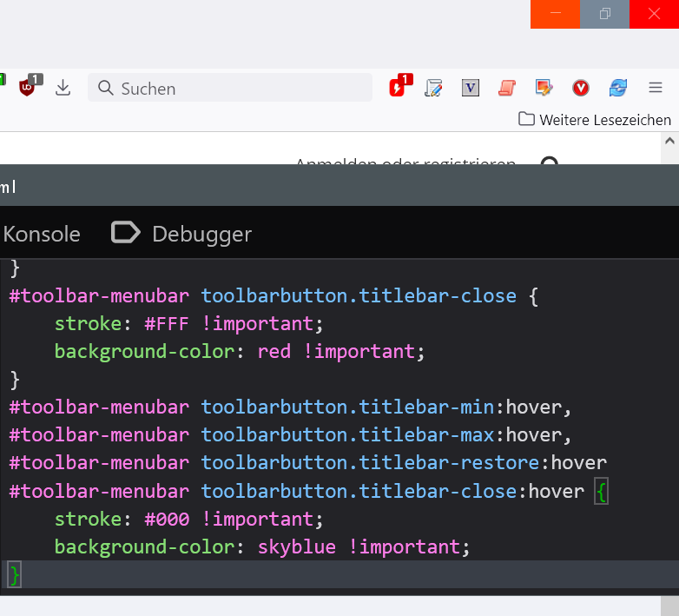Click the page scrollbar up arrow
The width and height of the screenshot is (679, 616).
[x=672, y=140]
